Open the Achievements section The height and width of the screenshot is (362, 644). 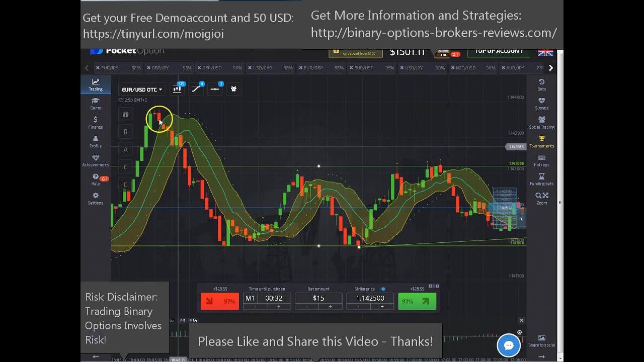tap(96, 161)
